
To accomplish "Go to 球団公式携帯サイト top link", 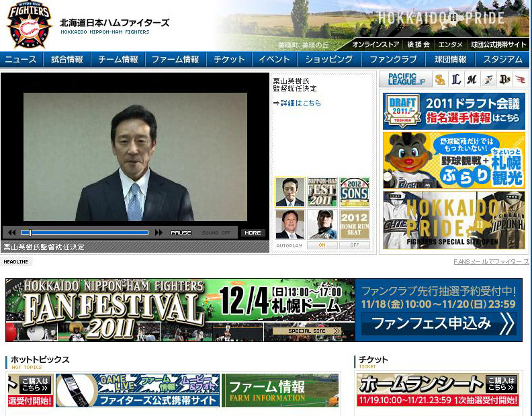I will [498, 44].
